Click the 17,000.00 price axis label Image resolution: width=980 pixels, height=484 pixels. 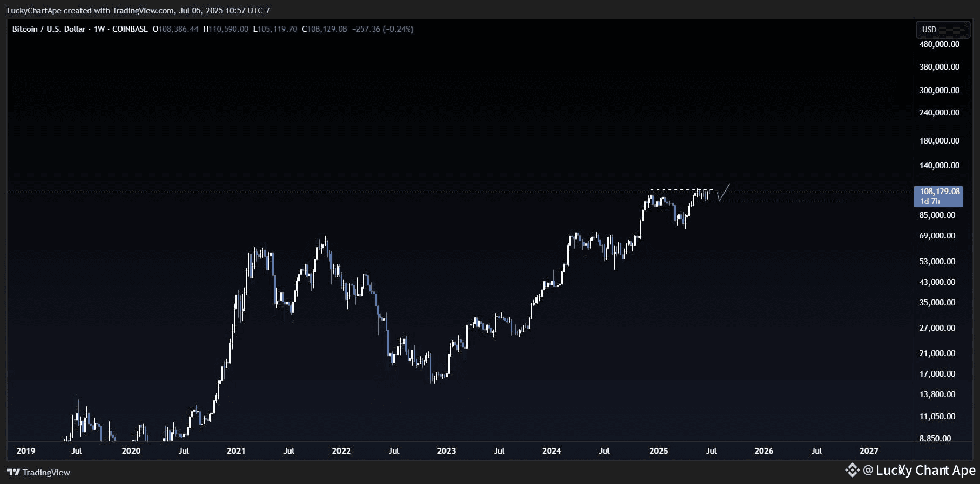[x=937, y=374]
